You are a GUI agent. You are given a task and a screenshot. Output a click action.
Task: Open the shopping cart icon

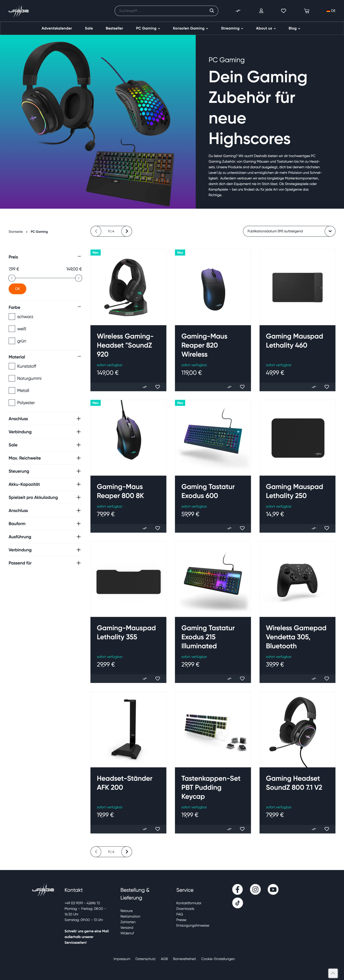[x=307, y=11]
